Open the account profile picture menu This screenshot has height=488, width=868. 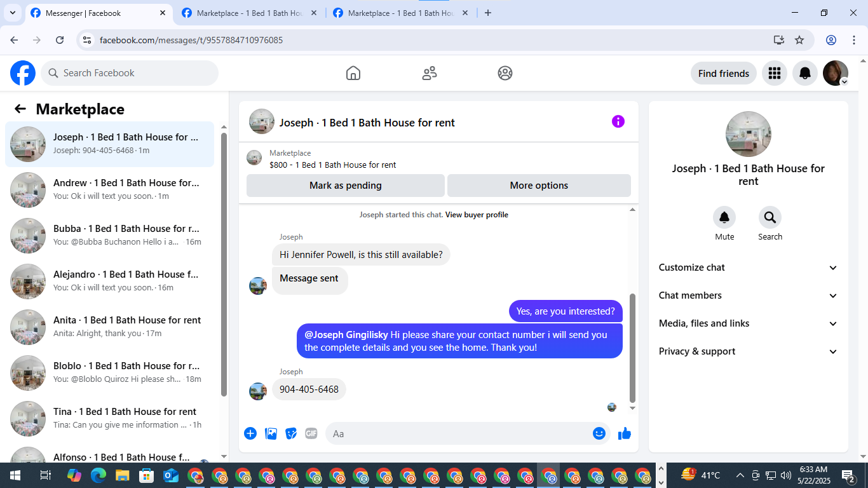click(x=836, y=73)
